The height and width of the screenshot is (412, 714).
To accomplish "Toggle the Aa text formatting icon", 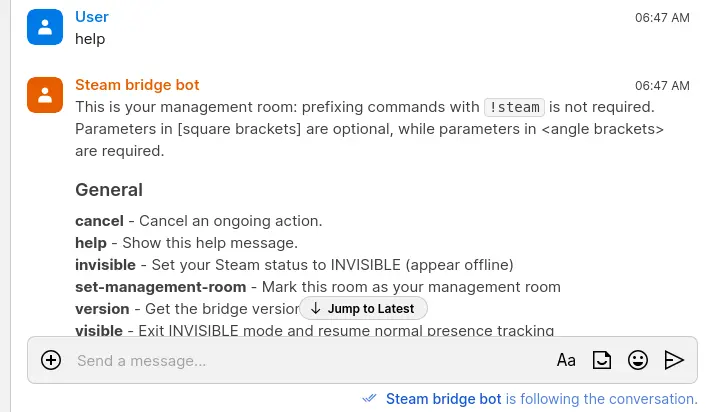I will pyautogui.click(x=566, y=360).
